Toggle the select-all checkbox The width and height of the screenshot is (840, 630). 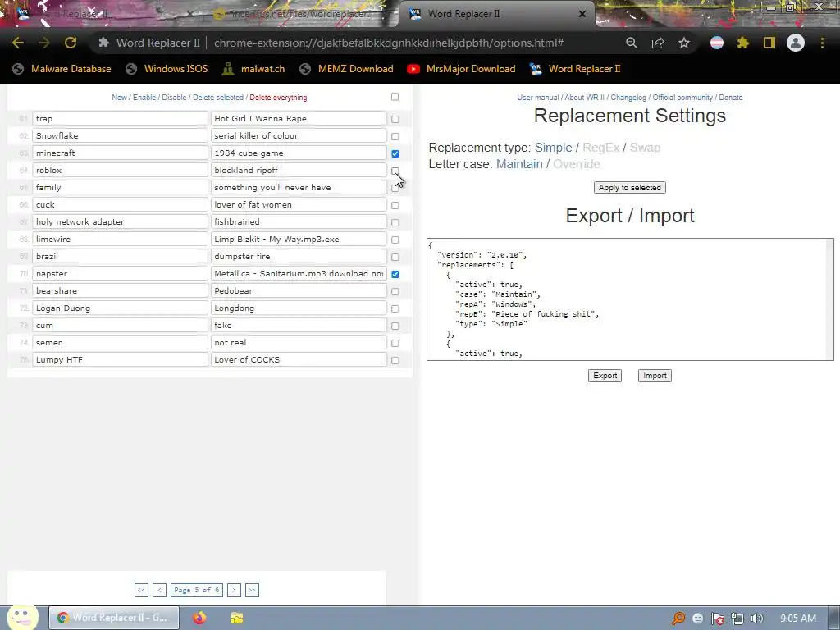(395, 97)
